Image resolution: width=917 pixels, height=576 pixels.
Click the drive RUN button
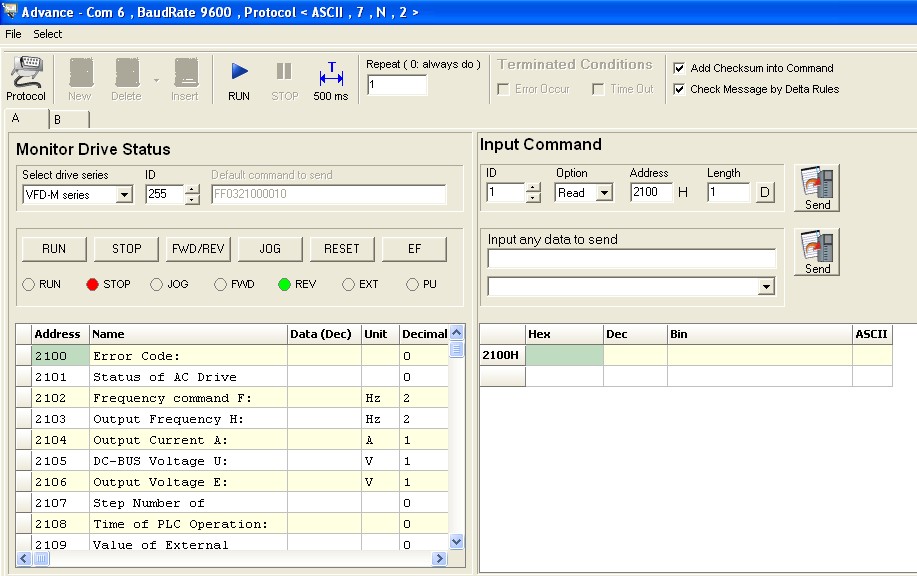click(54, 249)
